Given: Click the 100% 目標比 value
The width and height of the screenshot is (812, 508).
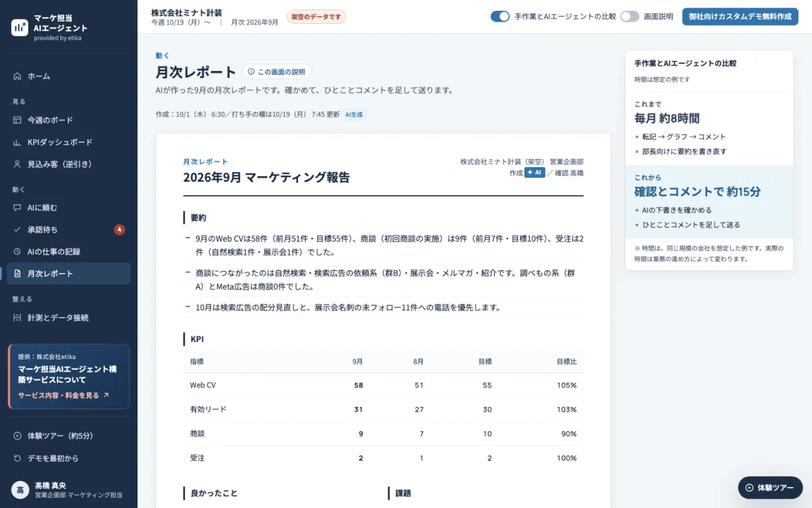Looking at the screenshot, I should click(567, 458).
